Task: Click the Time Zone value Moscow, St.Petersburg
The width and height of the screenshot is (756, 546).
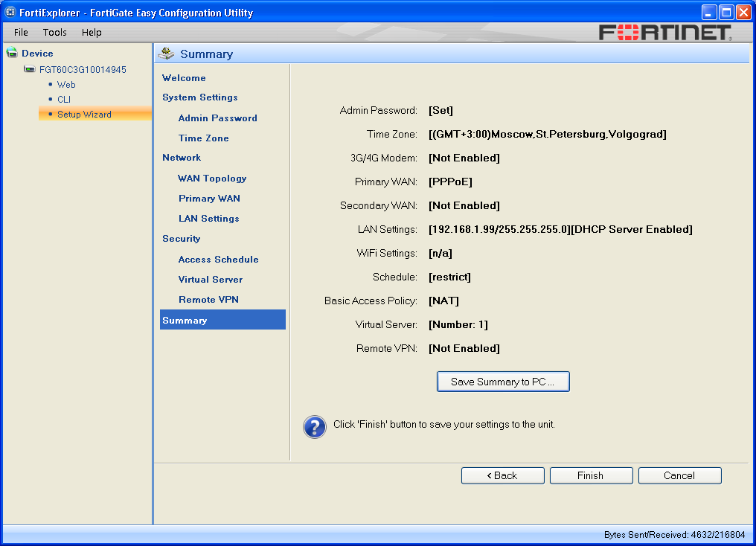Action: coord(548,134)
